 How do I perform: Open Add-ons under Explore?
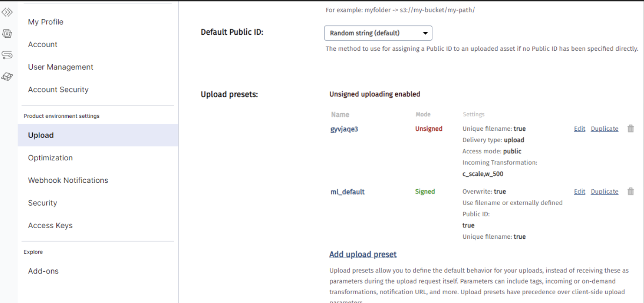43,271
